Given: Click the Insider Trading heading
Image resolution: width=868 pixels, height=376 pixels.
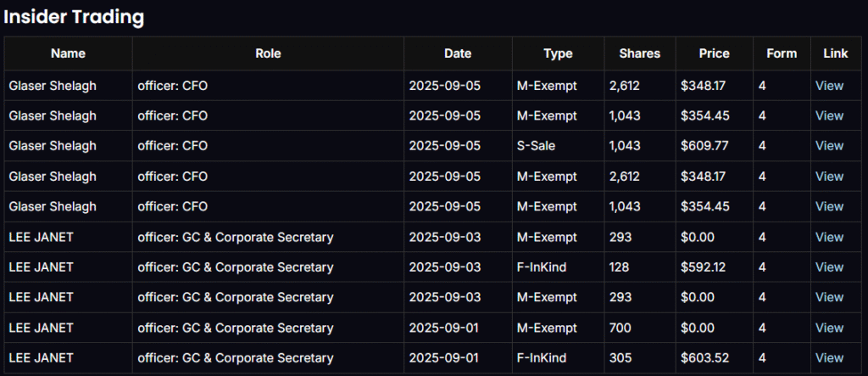Looking at the screenshot, I should point(74,17).
